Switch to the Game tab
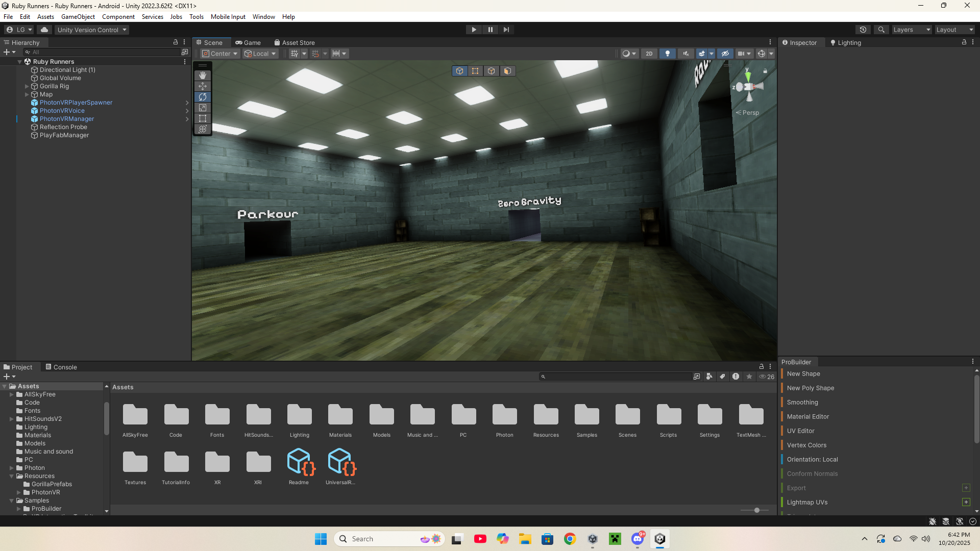980x551 pixels. pyautogui.click(x=248, y=43)
